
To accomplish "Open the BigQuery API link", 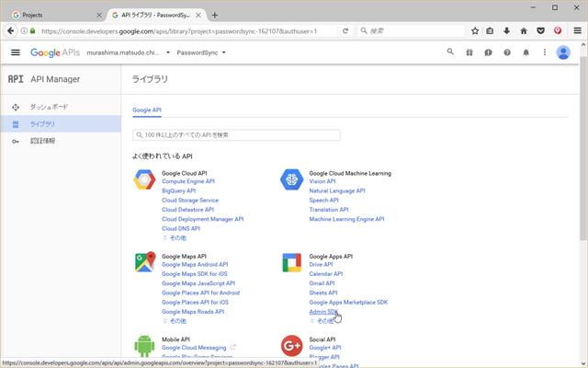I will tap(179, 190).
